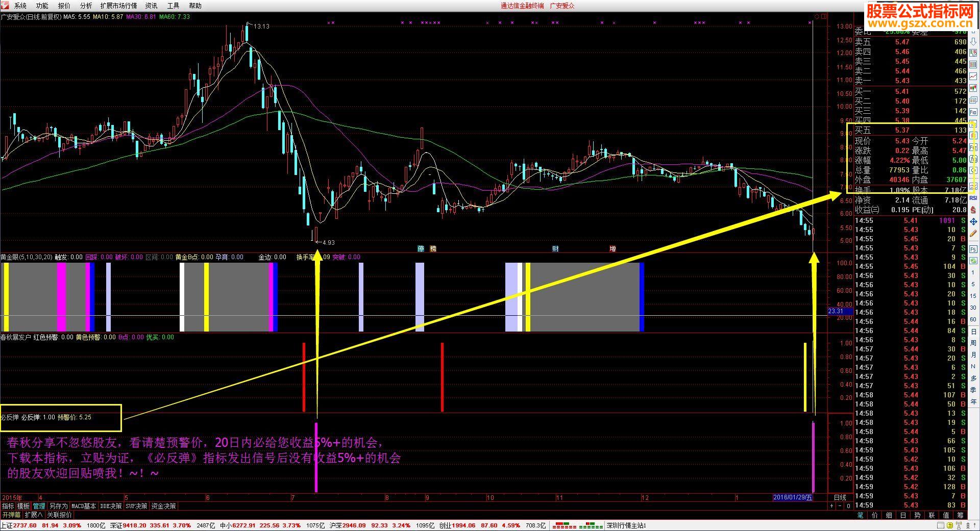Click the red diamond icon above chart
This screenshot has width=980, height=531.
click(x=817, y=17)
